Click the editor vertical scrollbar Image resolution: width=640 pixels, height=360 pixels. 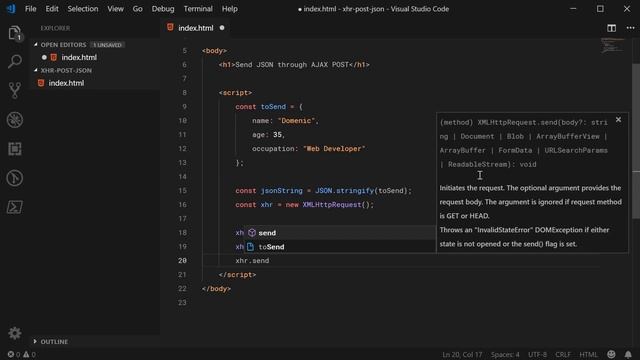point(636,142)
